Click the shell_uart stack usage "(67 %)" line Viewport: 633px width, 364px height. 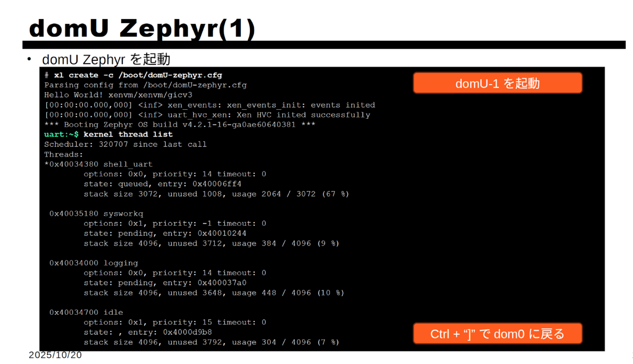(216, 194)
